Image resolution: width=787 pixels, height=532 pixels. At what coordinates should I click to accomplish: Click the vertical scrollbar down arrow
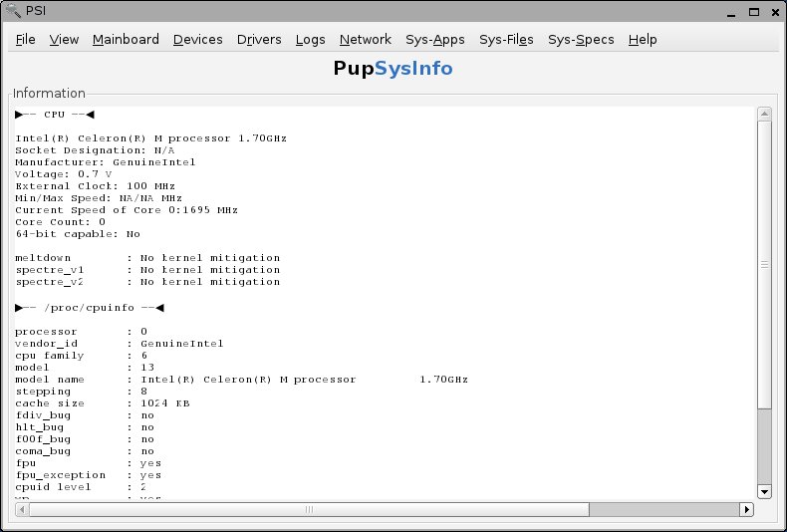click(764, 491)
